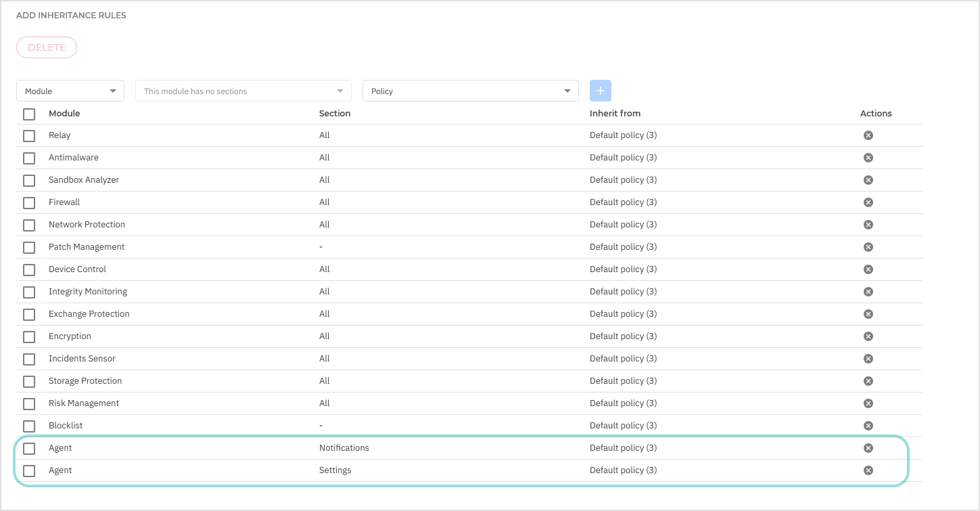The width and height of the screenshot is (980, 511).
Task: Click the blue plus add rule button
Action: click(x=600, y=91)
